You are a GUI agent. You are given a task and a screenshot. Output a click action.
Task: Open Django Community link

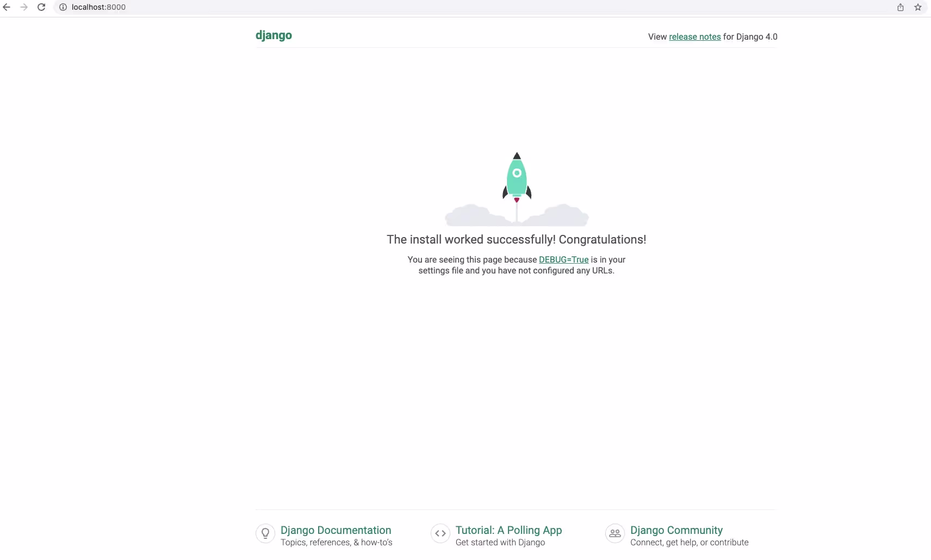[676, 530]
